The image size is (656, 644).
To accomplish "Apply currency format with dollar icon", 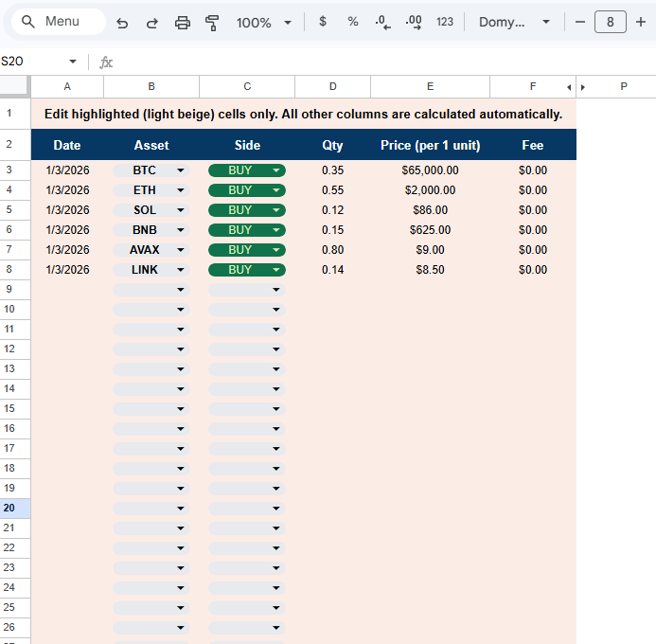I will (323, 22).
